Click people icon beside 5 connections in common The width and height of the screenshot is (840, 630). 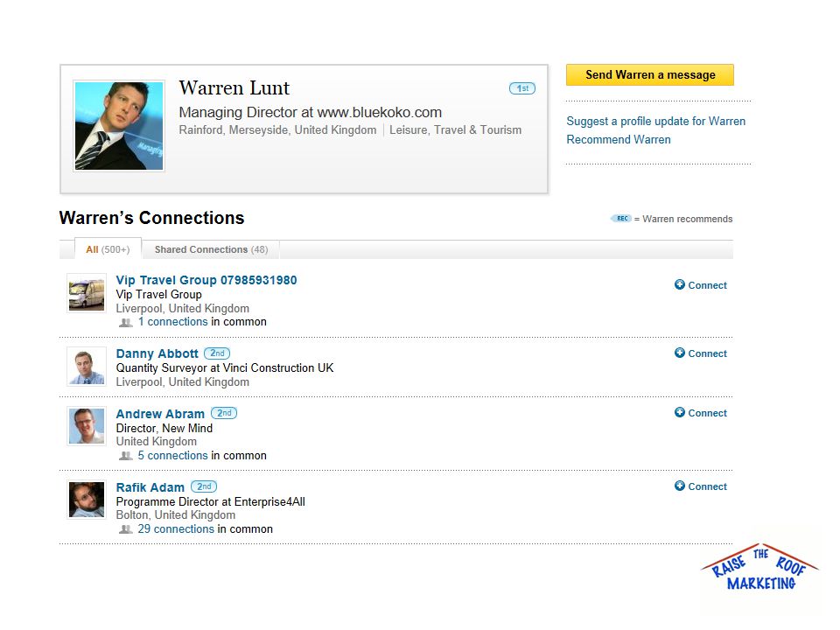click(125, 456)
